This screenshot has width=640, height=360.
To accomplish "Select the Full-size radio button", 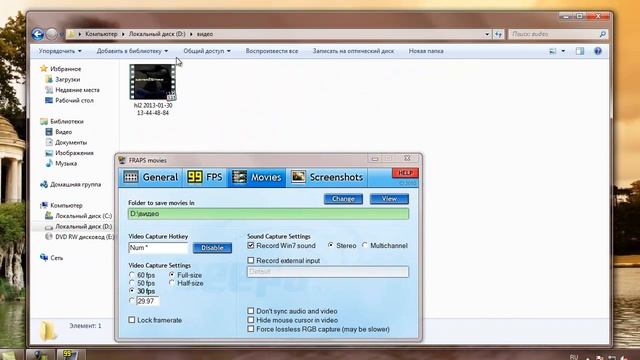I will pos(171,275).
